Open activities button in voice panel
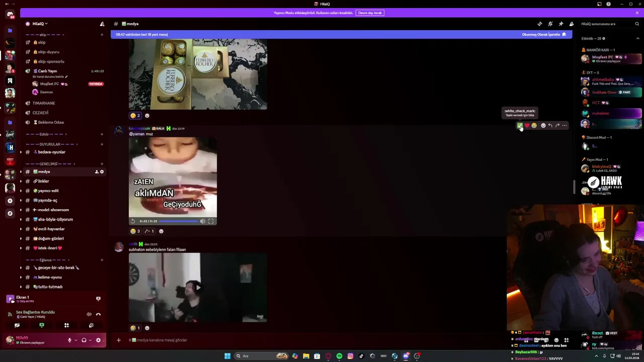The height and width of the screenshot is (362, 644). tap(66, 325)
